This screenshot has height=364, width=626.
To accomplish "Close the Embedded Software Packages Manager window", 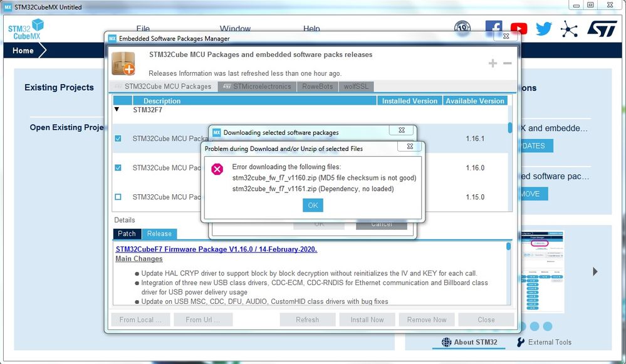I will pyautogui.click(x=506, y=36).
